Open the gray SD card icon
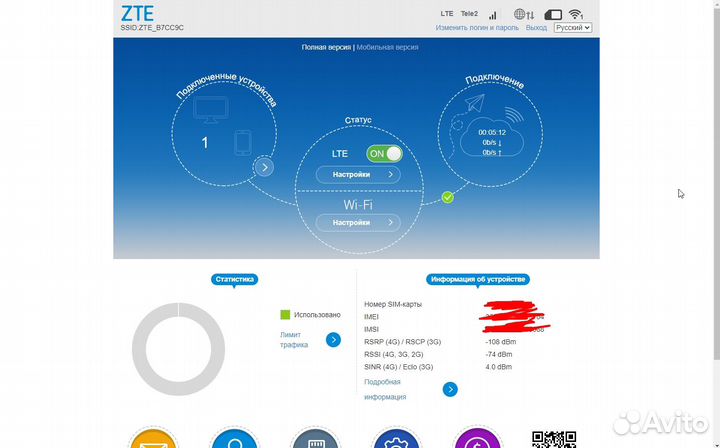Screen dimensions: 720x448 tap(315, 437)
